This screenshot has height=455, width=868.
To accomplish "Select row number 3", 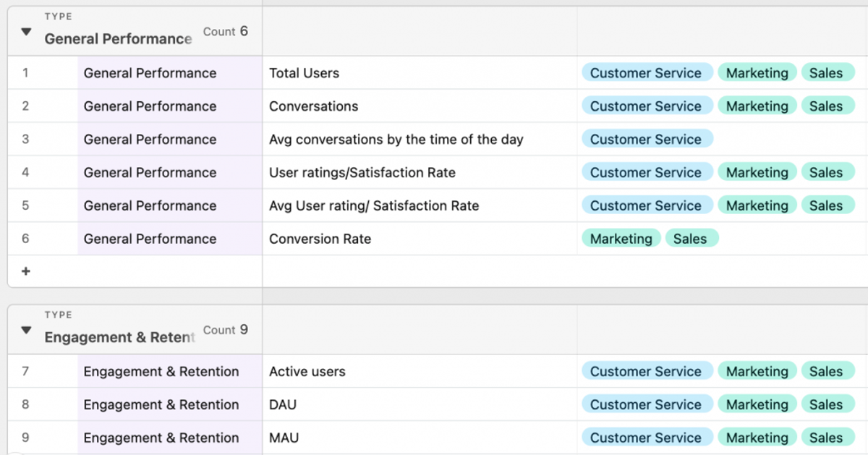I will [25, 140].
